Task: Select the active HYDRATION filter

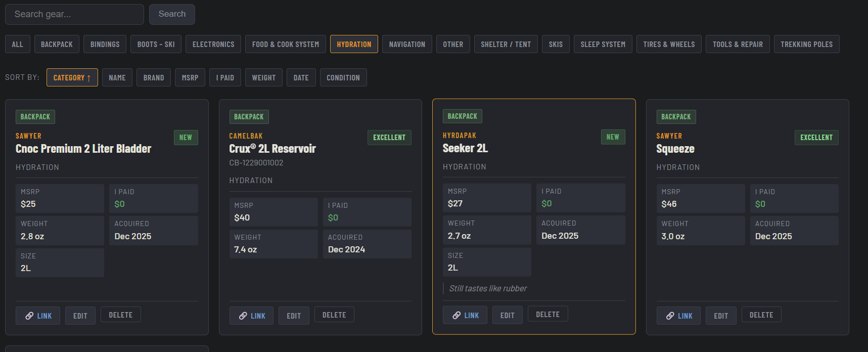Action: [354, 44]
